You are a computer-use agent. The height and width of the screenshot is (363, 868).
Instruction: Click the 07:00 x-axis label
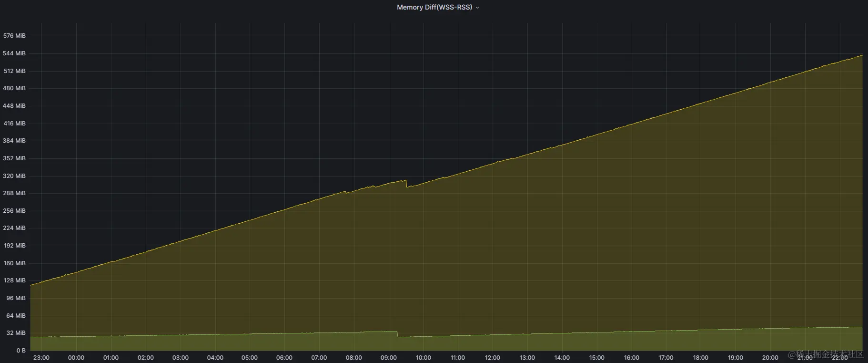click(x=319, y=358)
